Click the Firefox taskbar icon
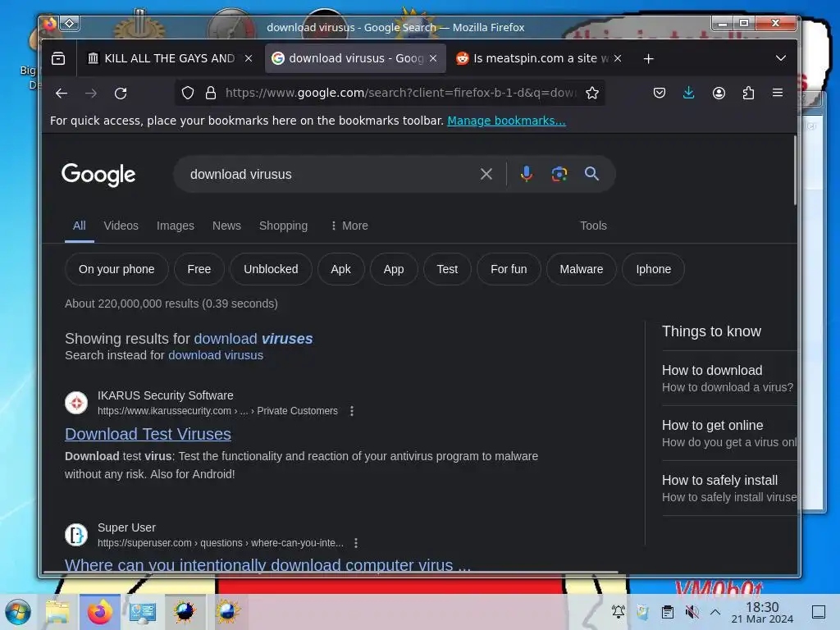Screen dimensions: 840x630 [100, 612]
